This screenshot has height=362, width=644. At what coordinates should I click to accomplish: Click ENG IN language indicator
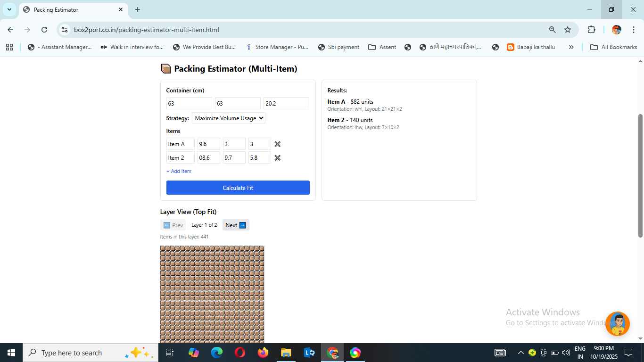click(x=580, y=353)
